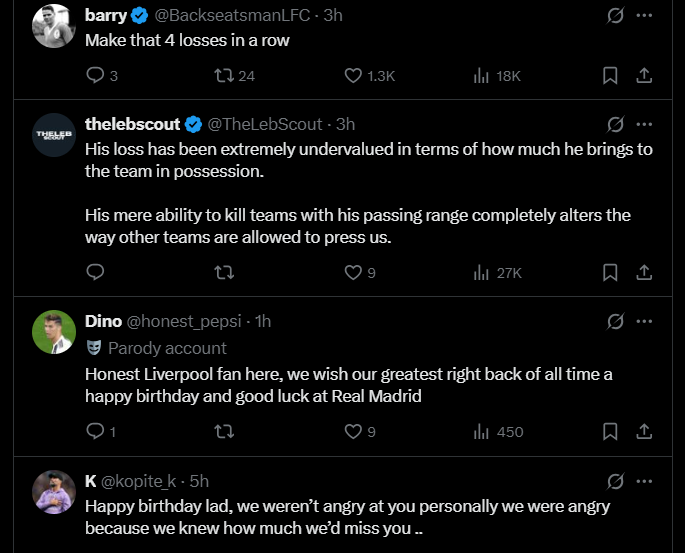Open more options on barry's tweet
Image resolution: width=685 pixels, height=553 pixels.
click(644, 16)
